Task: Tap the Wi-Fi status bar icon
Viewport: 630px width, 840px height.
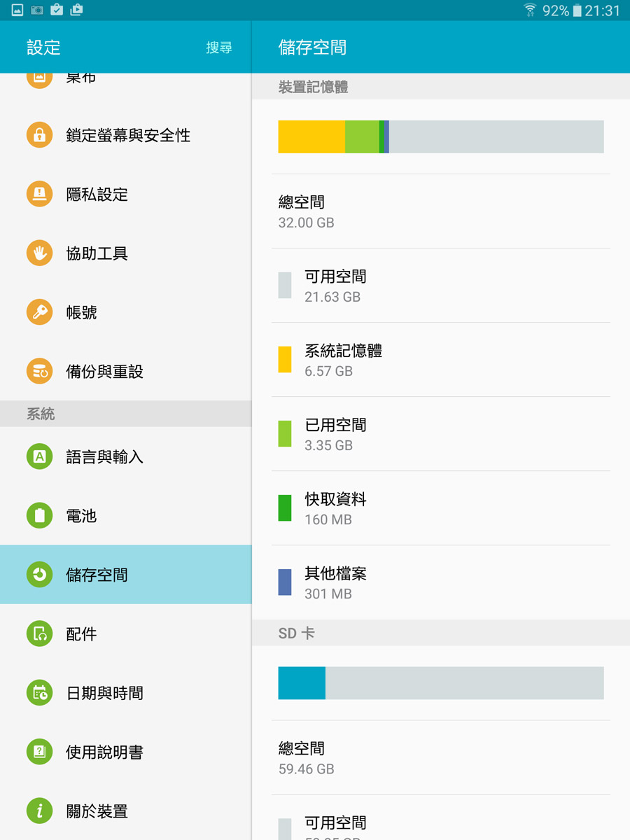Action: (530, 10)
